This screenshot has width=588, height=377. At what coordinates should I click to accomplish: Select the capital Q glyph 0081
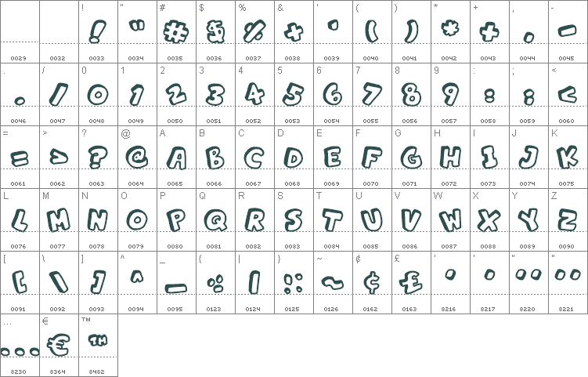tap(215, 220)
